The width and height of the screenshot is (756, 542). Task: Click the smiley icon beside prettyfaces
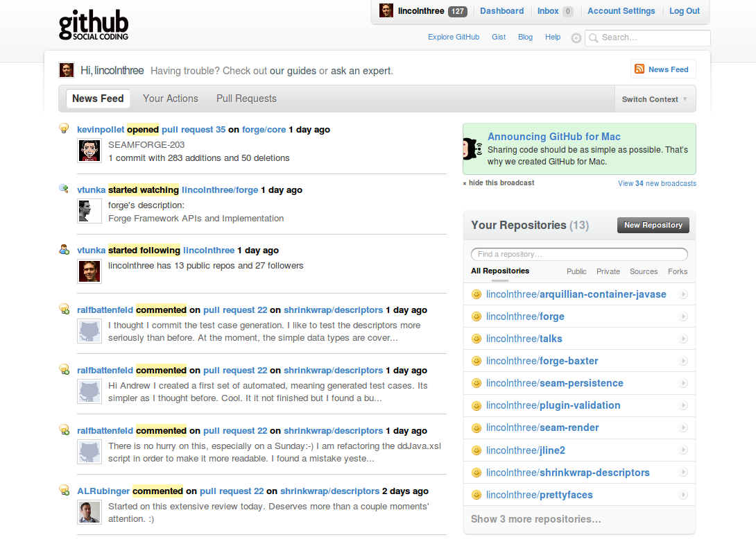[476, 495]
